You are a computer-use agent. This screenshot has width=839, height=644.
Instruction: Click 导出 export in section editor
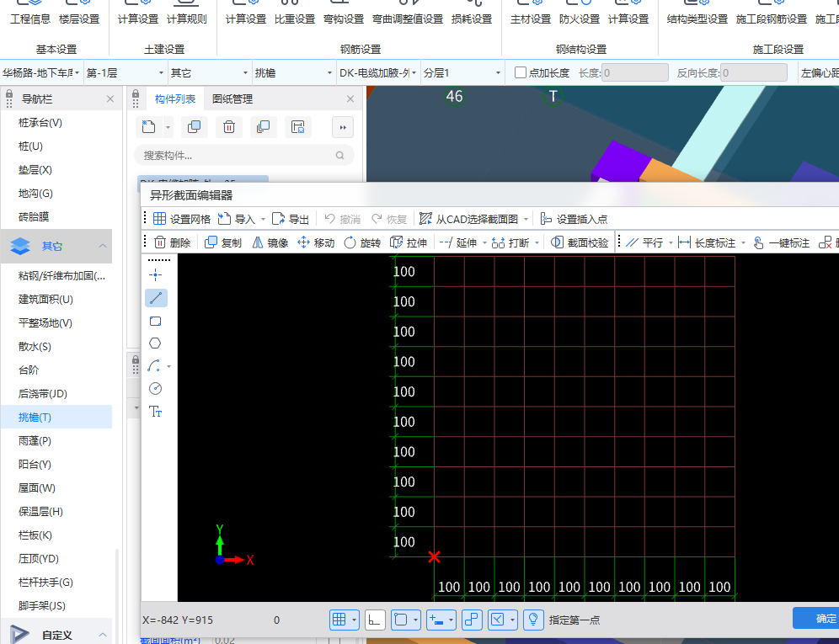pyautogui.click(x=291, y=219)
